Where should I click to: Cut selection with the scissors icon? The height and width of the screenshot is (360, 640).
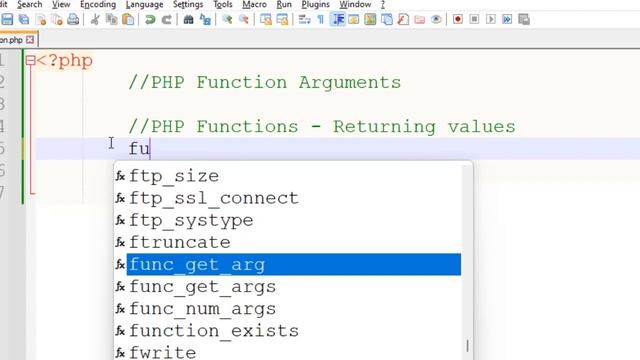[x=95, y=19]
